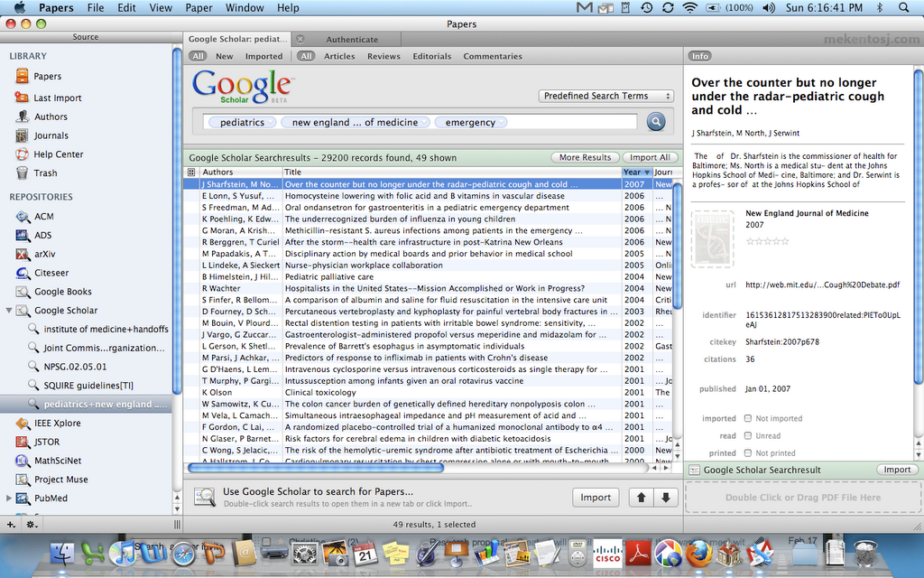Image resolution: width=924 pixels, height=578 pixels.
Task: Open the table column chooser icon
Action: click(191, 172)
